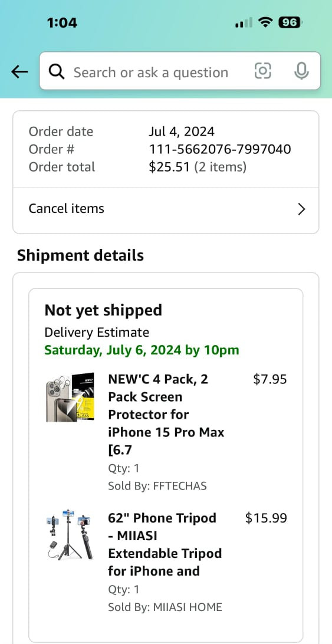The height and width of the screenshot is (644, 332).
Task: Tap the order number 111-5662076-7997040
Action: tap(220, 149)
